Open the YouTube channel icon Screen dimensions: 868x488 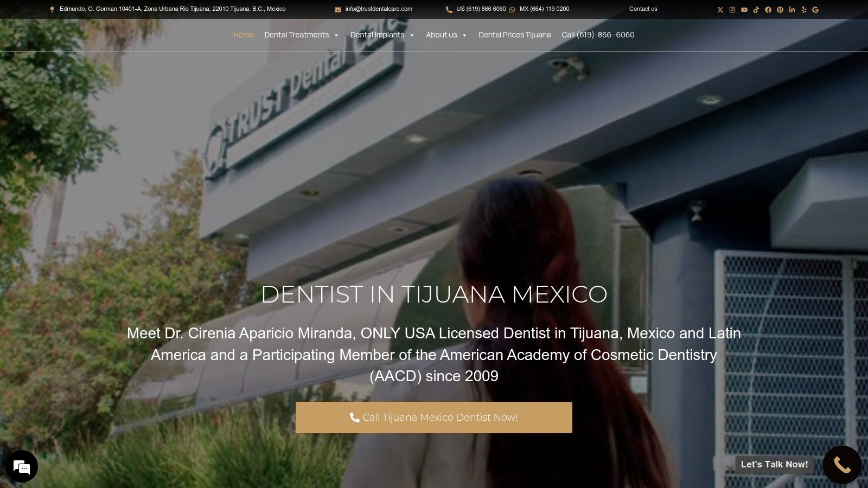[744, 9]
